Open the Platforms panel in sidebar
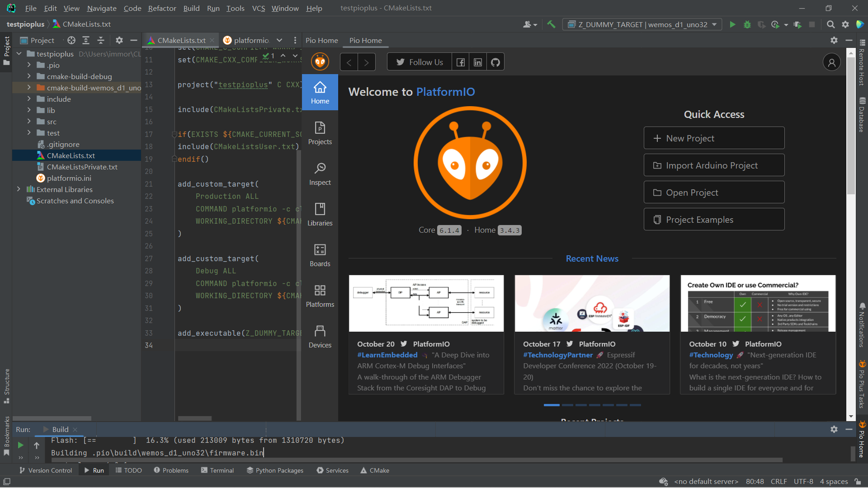The image size is (868, 488). click(x=320, y=296)
